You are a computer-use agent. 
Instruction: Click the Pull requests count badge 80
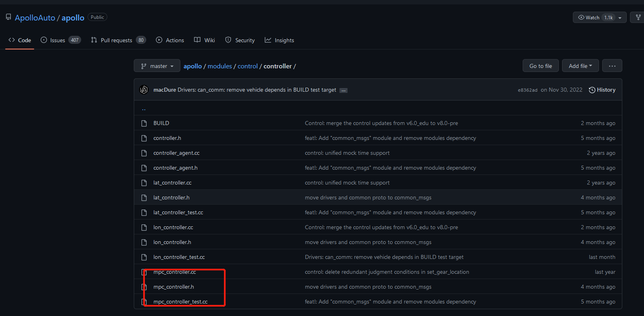tap(141, 40)
